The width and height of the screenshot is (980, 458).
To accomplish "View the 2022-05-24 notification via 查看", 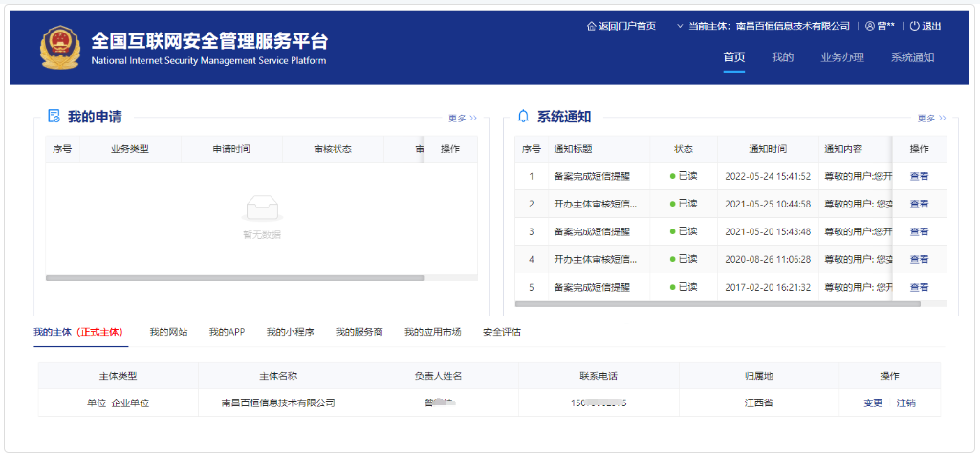I will click(919, 177).
